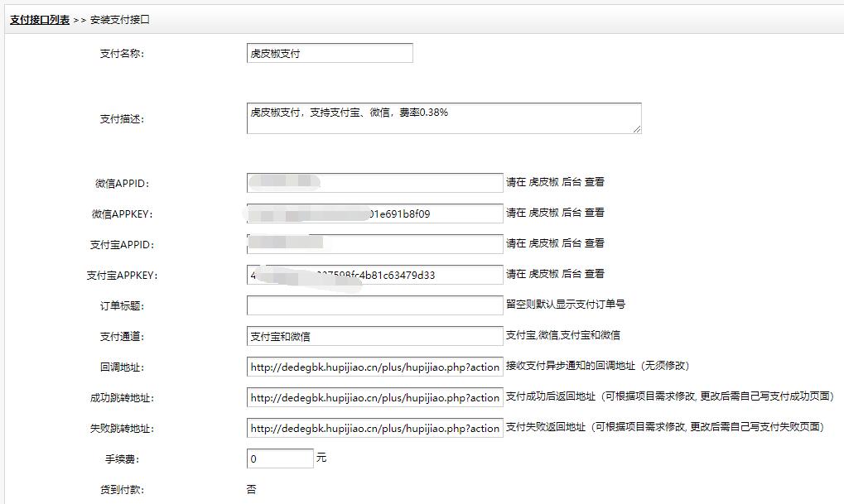Click the 支付通道 input field
Image resolution: width=844 pixels, height=504 pixels.
(x=375, y=336)
